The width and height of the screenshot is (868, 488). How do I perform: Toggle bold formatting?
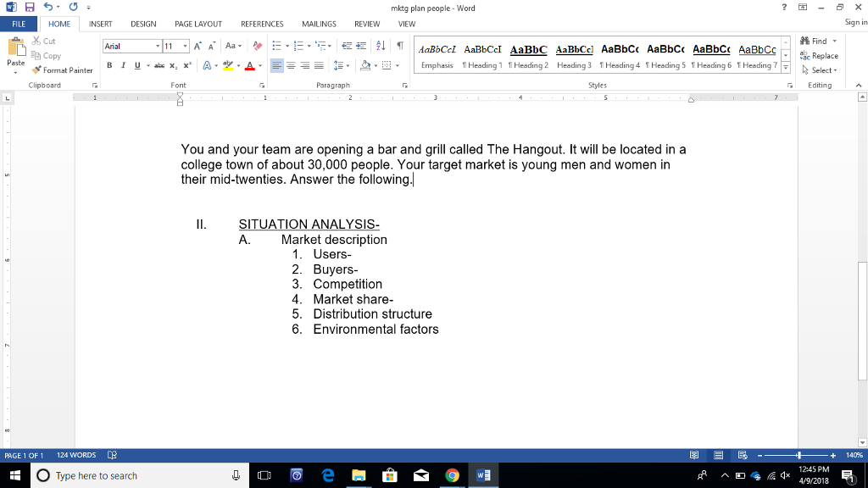pos(109,64)
